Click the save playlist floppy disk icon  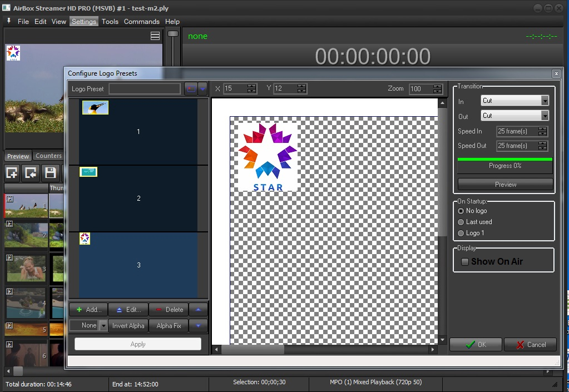click(x=50, y=172)
